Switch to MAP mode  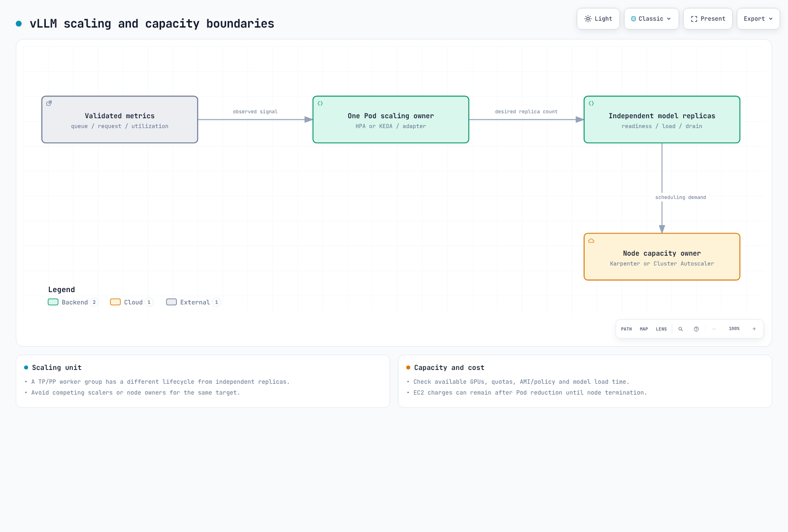pos(644,329)
